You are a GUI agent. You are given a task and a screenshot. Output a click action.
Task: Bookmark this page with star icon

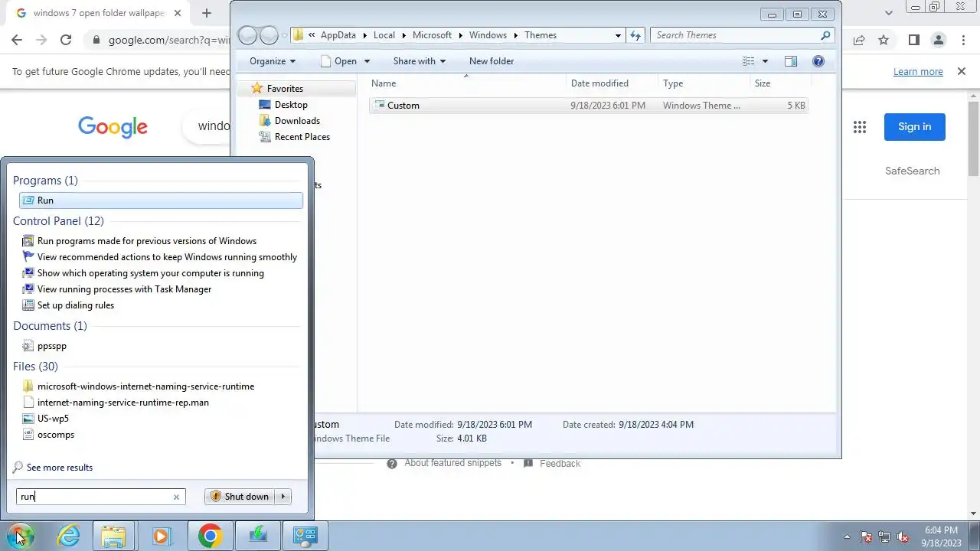coord(884,40)
